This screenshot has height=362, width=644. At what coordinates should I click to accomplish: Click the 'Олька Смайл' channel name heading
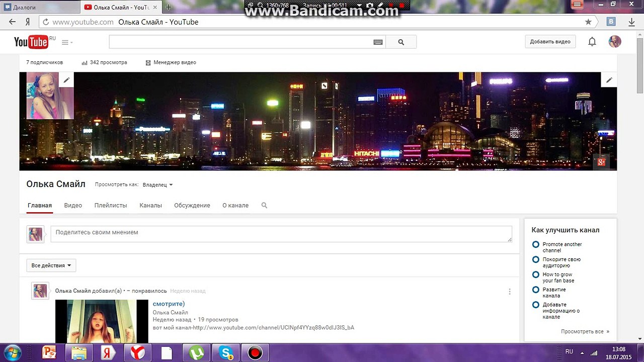point(56,184)
